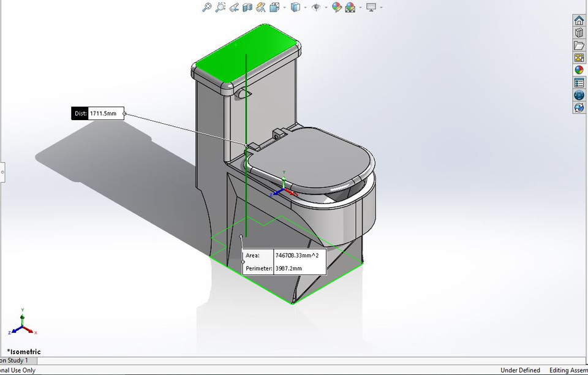Click Editing Assembly in the status bar

567,370
